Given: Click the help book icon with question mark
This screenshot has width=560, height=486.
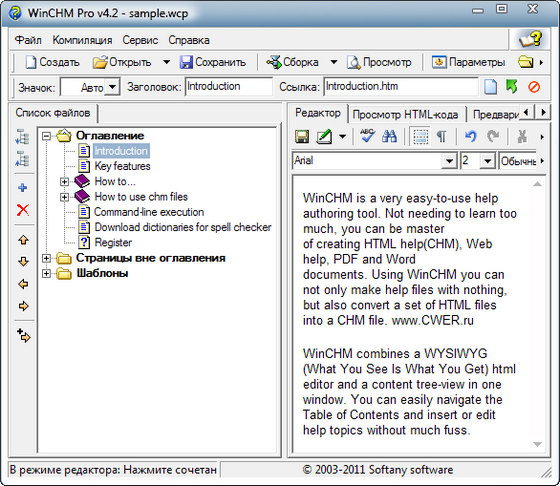Looking at the screenshot, I should [530, 39].
